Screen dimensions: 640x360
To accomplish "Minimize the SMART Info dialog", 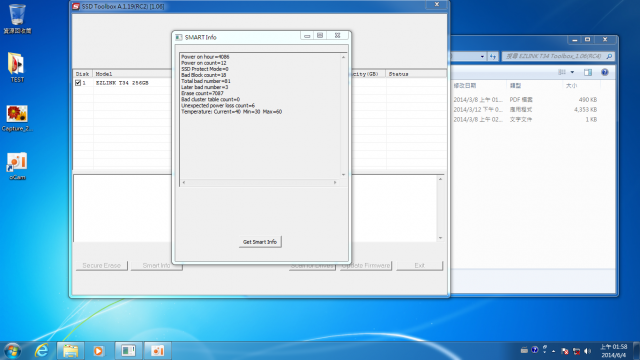I will [307, 36].
